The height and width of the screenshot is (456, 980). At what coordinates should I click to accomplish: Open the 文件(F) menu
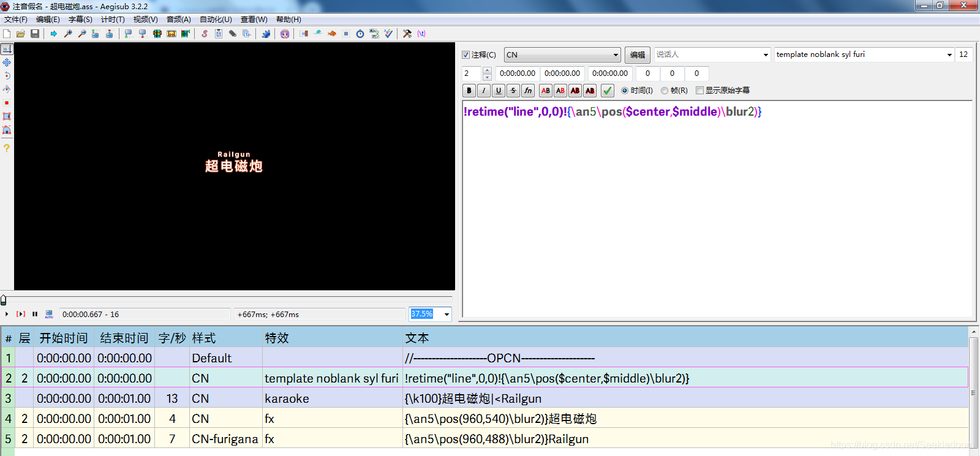pyautogui.click(x=16, y=20)
